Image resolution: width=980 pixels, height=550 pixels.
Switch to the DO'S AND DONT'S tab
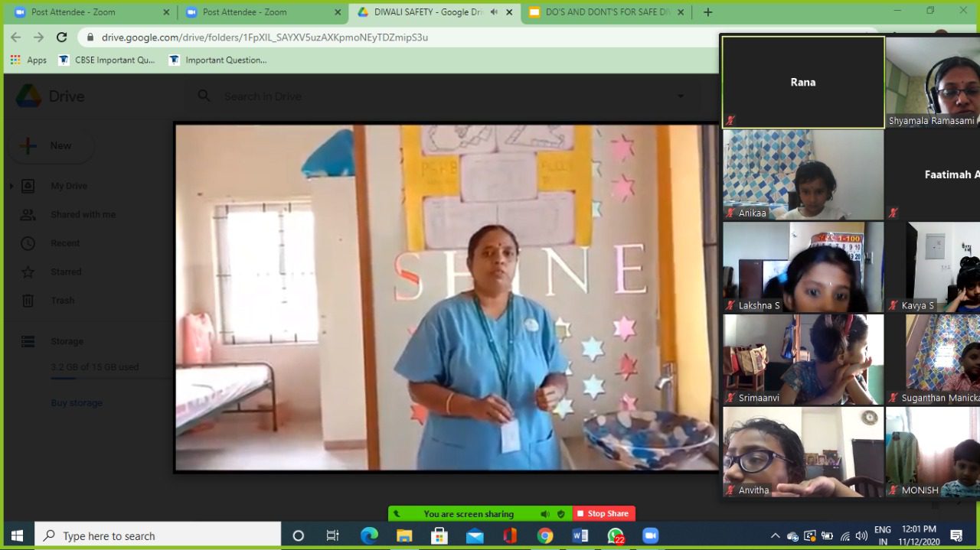(608, 12)
